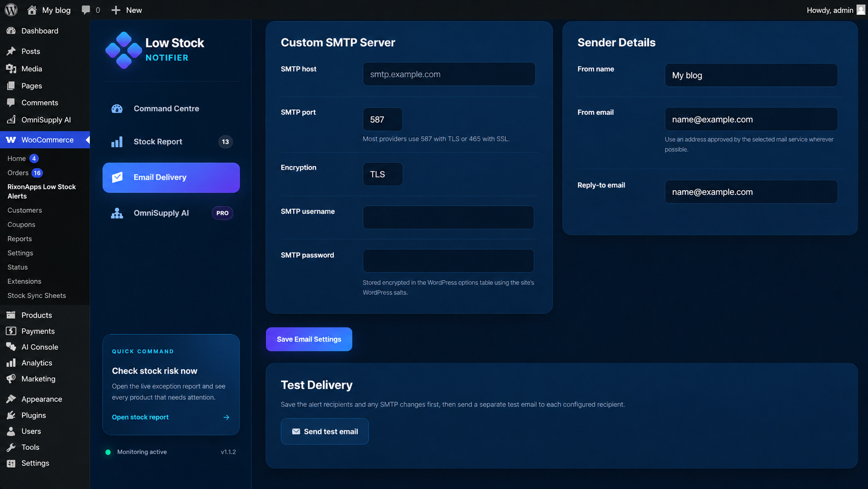Click the Posts pin icon
The image size is (868, 489).
pos(11,51)
